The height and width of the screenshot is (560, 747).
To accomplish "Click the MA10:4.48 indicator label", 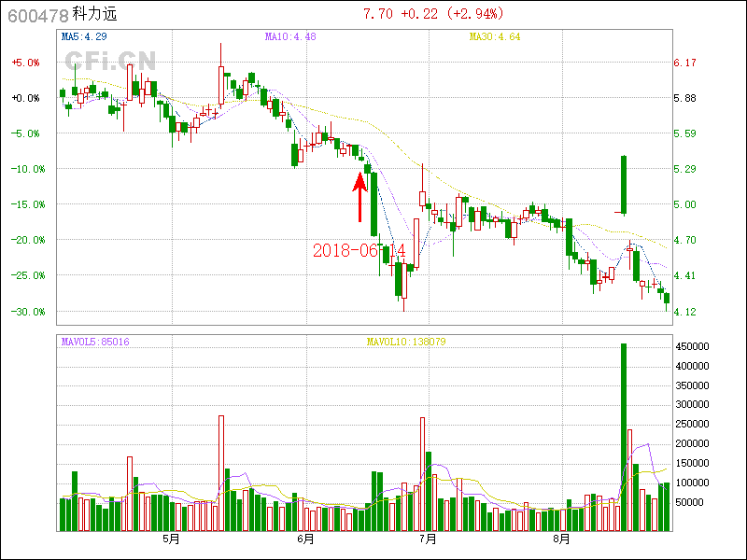I will click(290, 36).
